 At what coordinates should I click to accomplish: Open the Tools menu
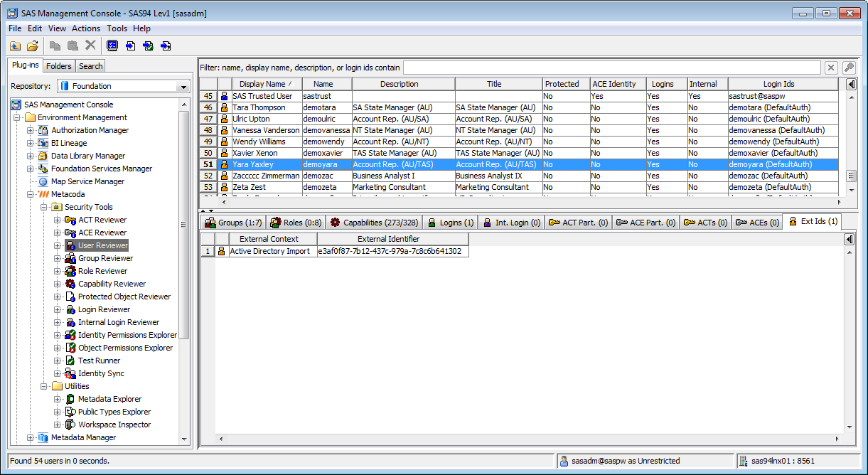click(117, 28)
